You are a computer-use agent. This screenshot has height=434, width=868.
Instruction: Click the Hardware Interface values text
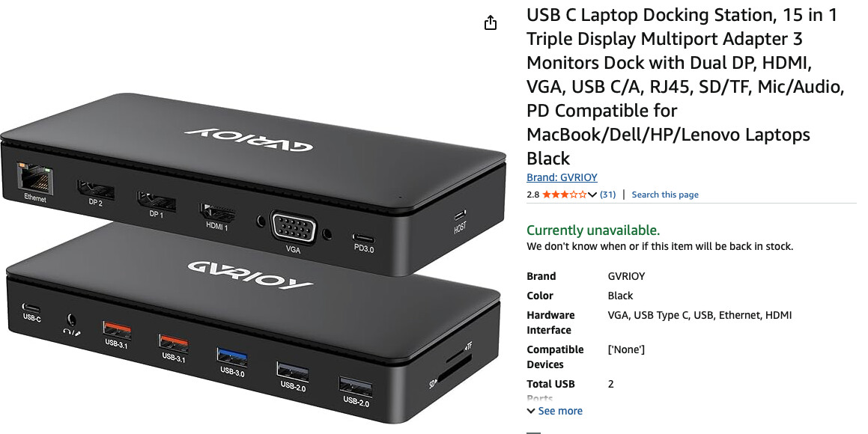pos(699,315)
